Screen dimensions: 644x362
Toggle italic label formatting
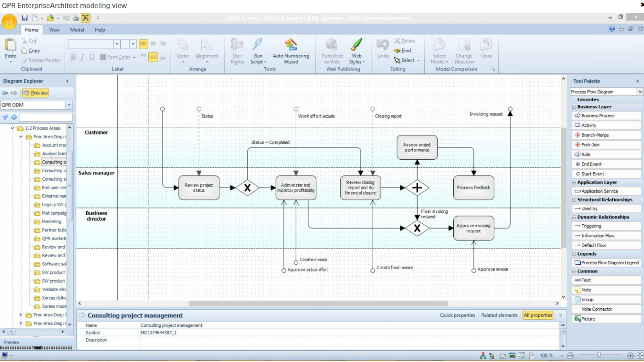point(82,57)
